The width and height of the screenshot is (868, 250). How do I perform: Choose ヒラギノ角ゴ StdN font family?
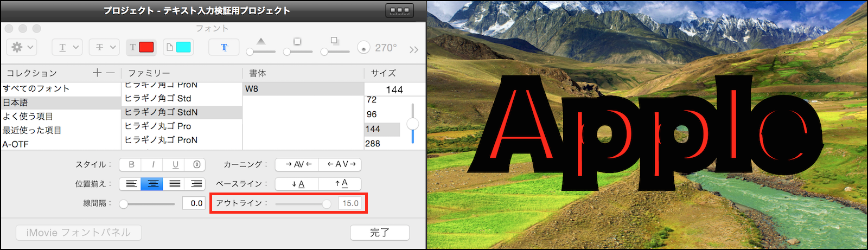point(182,112)
